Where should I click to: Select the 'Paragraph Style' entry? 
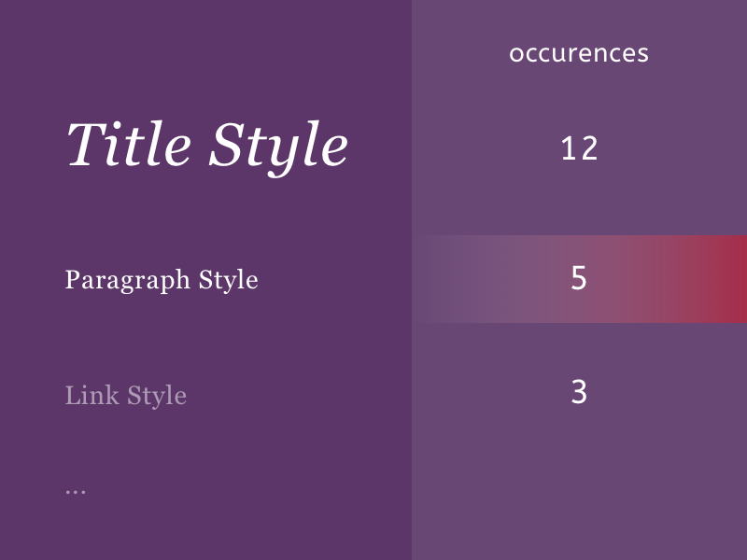coord(162,280)
